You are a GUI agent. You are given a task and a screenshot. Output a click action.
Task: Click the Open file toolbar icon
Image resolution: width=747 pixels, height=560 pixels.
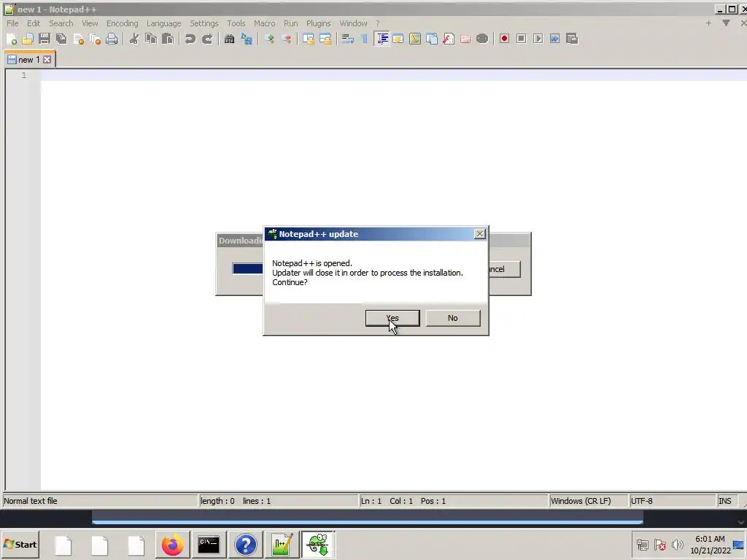28,39
